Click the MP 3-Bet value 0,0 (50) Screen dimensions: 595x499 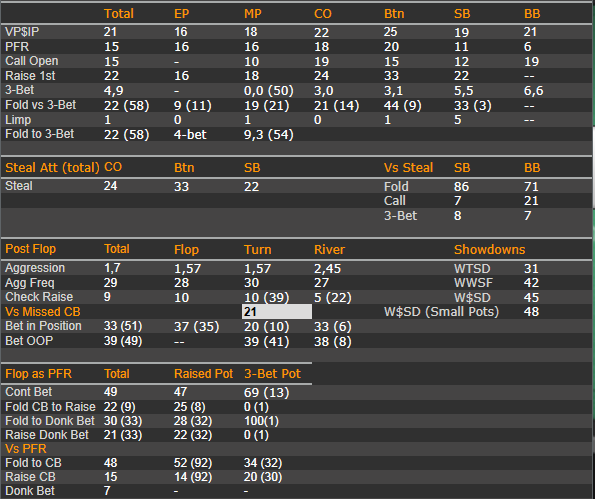tap(269, 91)
